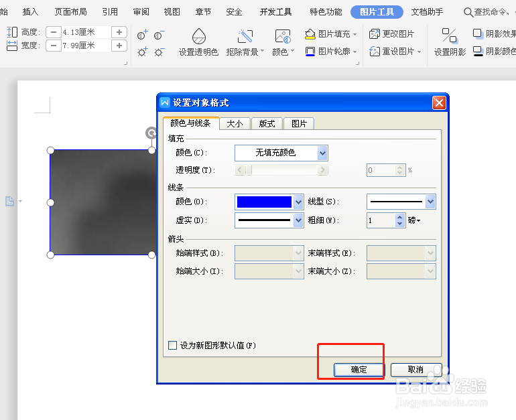Open the 开发工具 ribbon tab
The height and width of the screenshot is (420, 516).
pos(275,12)
